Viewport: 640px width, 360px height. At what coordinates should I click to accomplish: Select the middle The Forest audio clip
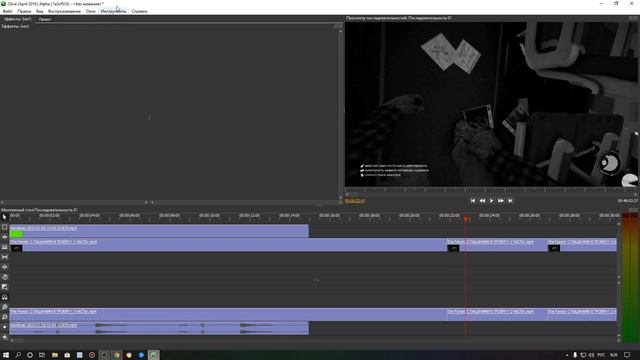(x=496, y=315)
